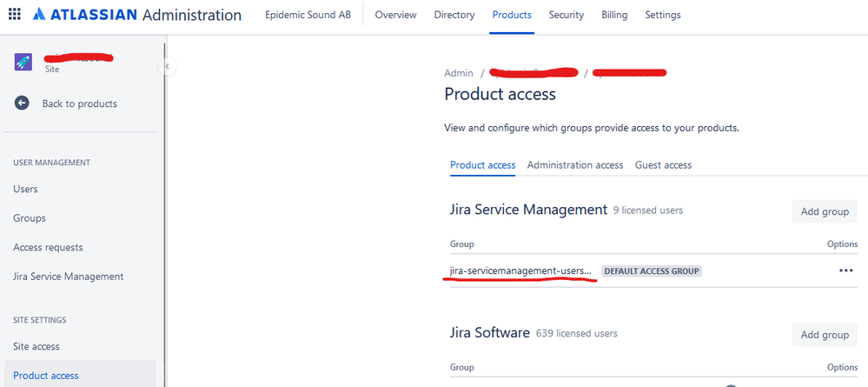Open Site access in the sidebar
The image size is (868, 387).
point(36,346)
